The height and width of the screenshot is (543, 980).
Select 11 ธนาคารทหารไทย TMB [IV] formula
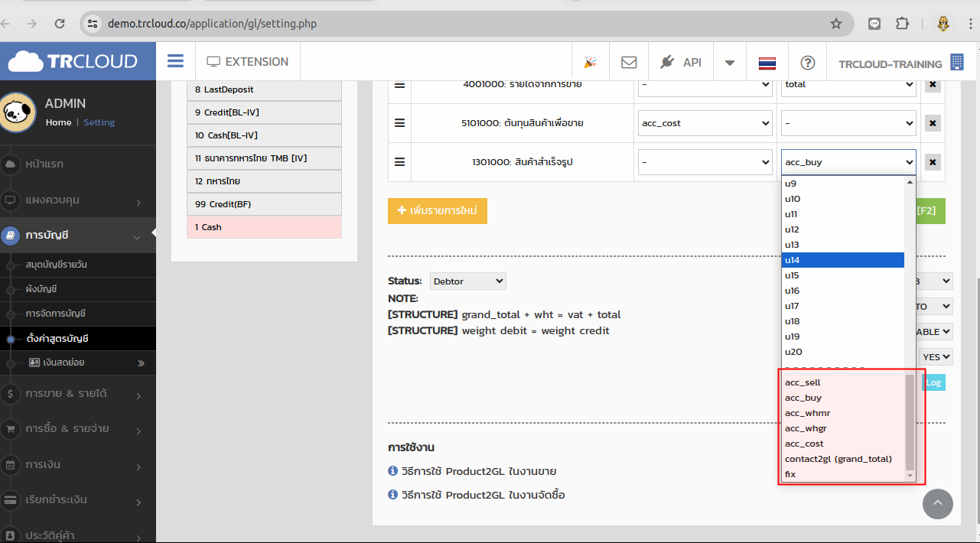(x=264, y=158)
